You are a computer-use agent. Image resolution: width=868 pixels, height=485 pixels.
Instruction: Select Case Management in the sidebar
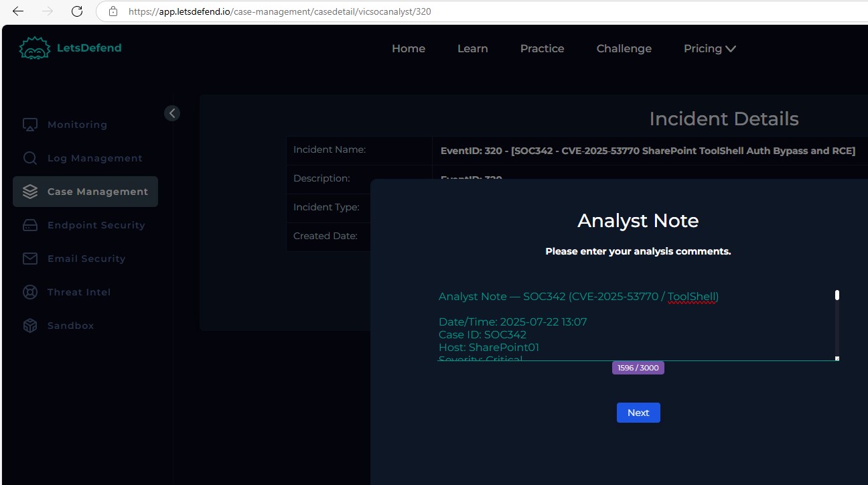86,192
